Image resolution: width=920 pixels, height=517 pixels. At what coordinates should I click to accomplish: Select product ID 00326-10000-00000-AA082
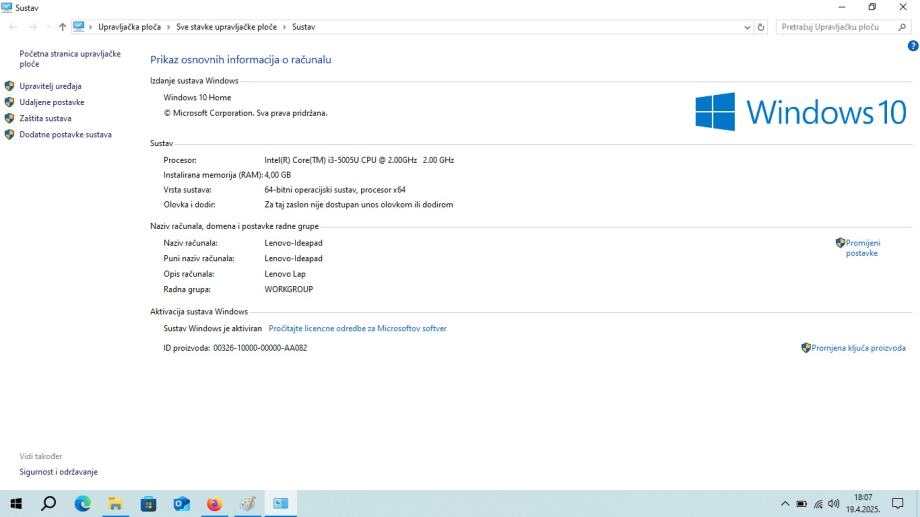(x=260, y=348)
